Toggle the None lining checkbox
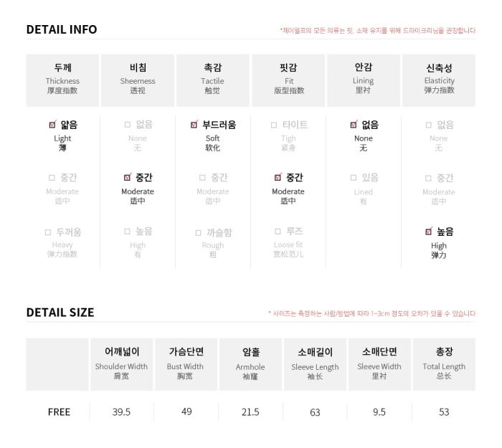Viewport: 502px width, 448px height. coord(354,125)
